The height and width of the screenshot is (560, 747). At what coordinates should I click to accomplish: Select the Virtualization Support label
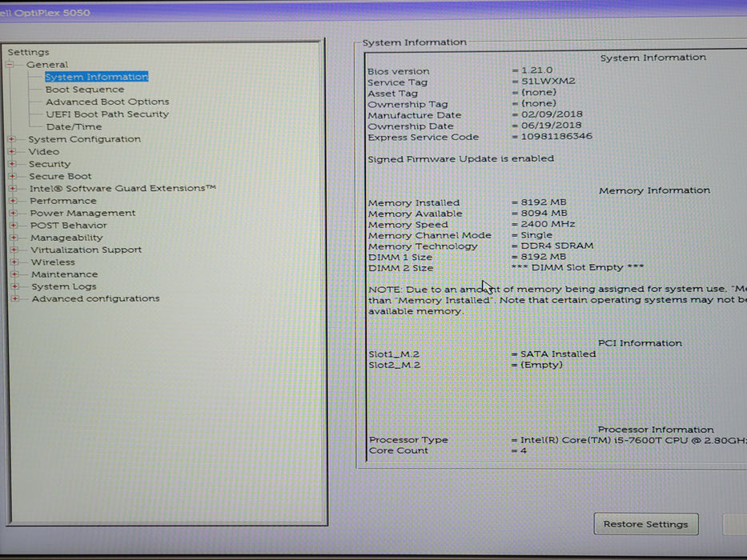click(x=86, y=250)
